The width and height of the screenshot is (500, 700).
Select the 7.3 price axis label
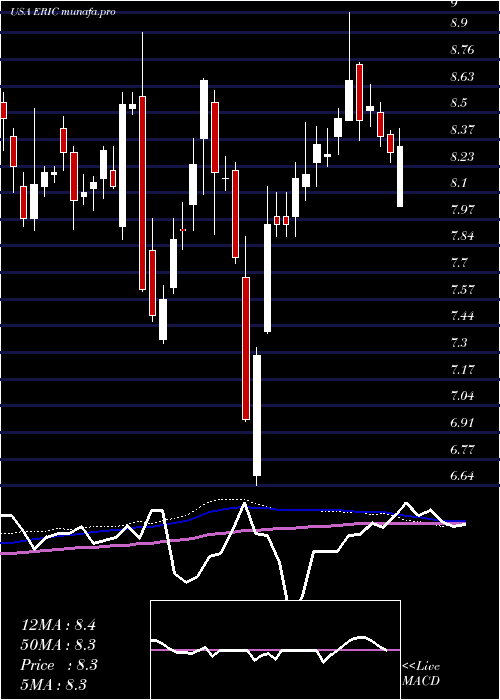[458, 343]
